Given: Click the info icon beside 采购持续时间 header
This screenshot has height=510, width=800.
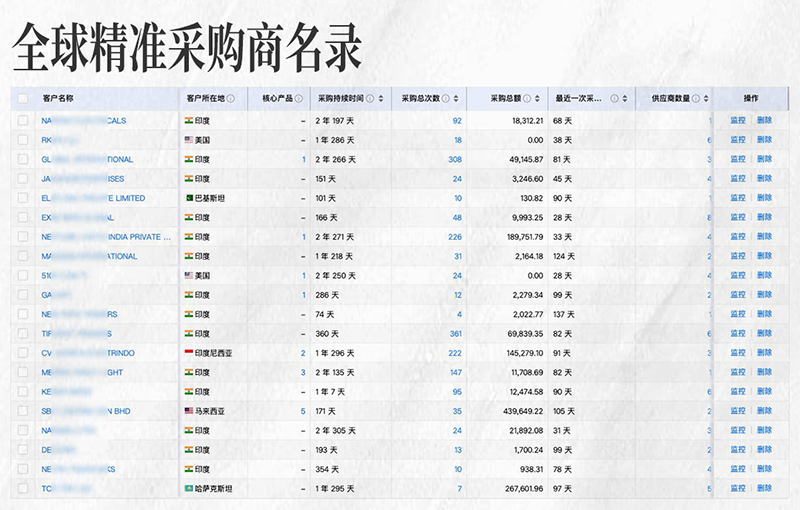Looking at the screenshot, I should [369, 99].
